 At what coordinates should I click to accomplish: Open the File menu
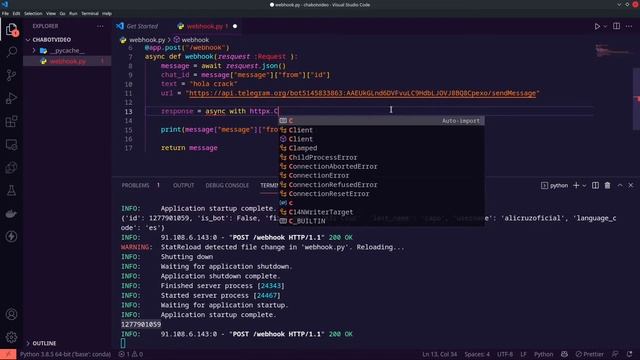pos(5,13)
